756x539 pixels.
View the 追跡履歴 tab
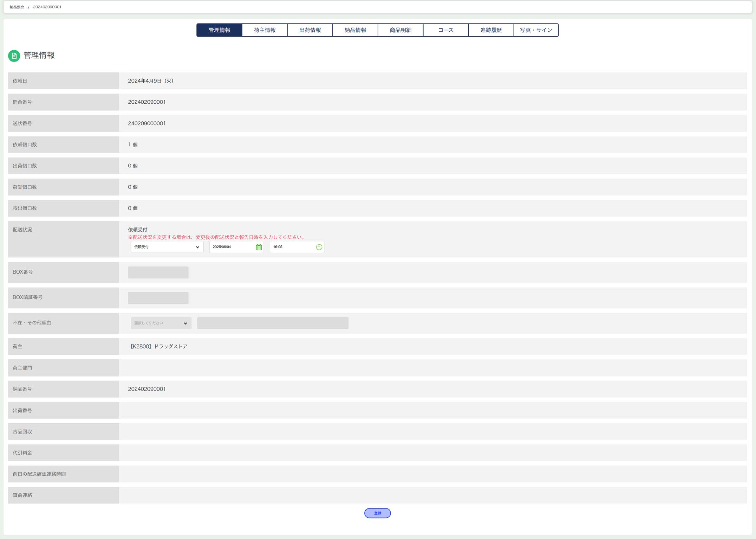click(x=491, y=30)
